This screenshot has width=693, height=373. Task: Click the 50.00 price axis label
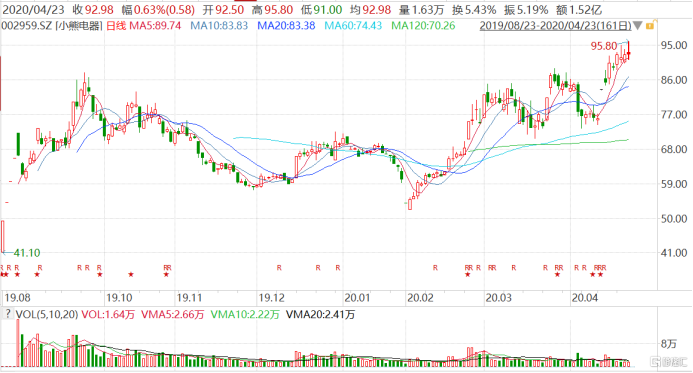(x=674, y=218)
